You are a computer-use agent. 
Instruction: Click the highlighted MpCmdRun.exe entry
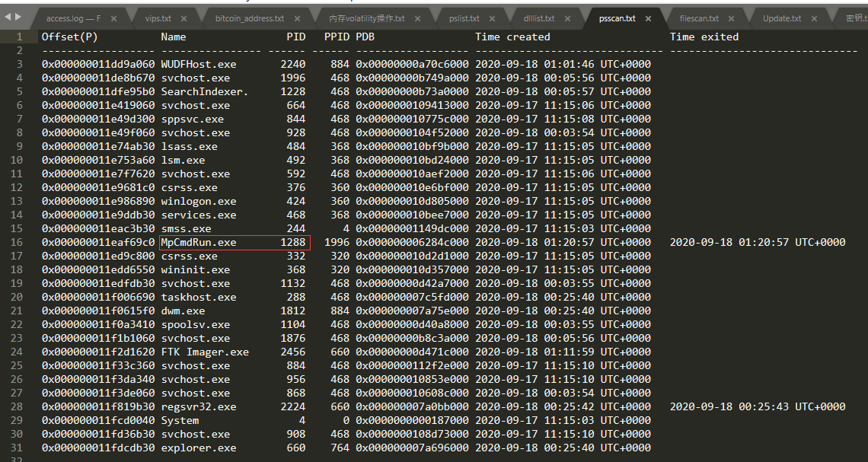(199, 242)
